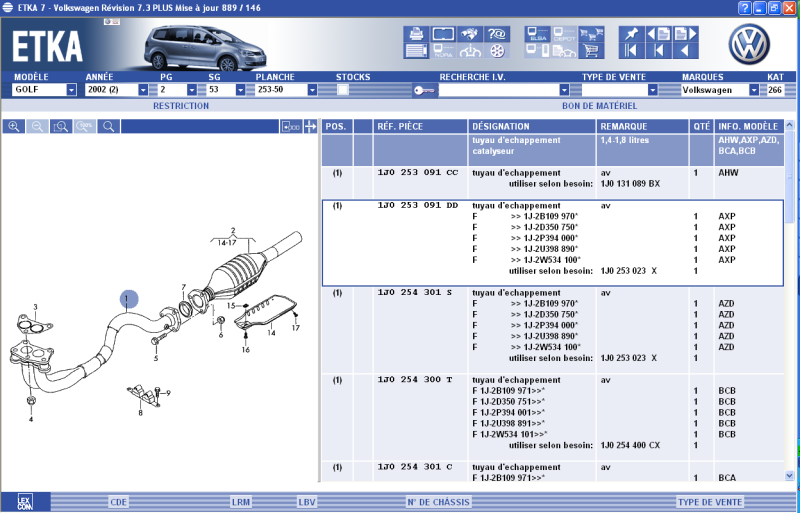Viewport: 800px width, 513px height.
Task: Click the double-bar skip-to-first arrow icon
Action: 632,51
